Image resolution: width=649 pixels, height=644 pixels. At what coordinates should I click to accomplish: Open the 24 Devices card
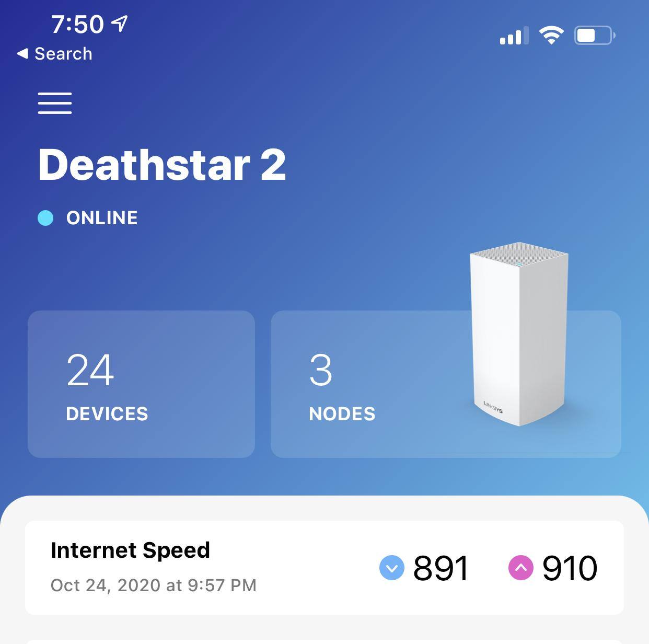point(141,384)
